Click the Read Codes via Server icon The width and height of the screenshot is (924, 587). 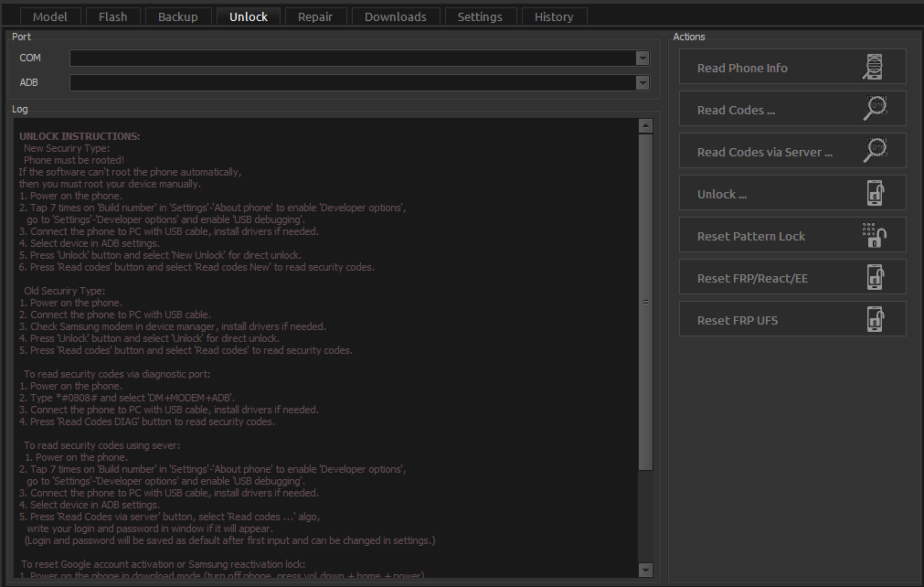click(875, 152)
